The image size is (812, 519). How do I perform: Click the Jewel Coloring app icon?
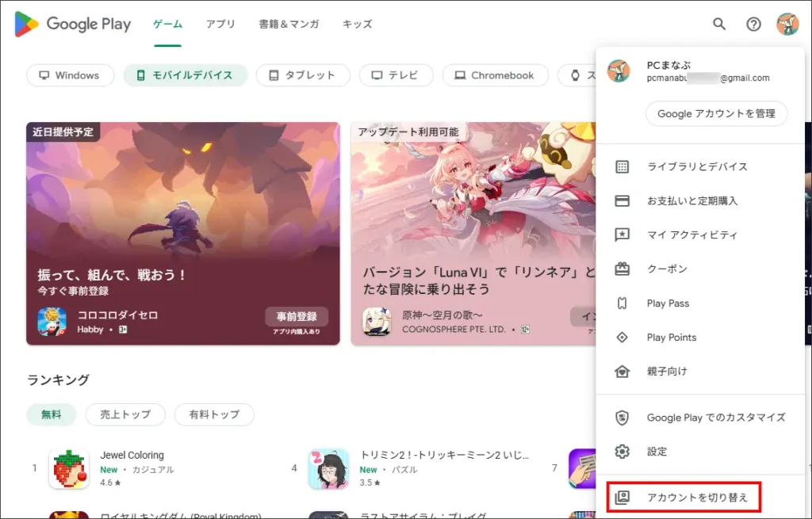click(x=69, y=468)
